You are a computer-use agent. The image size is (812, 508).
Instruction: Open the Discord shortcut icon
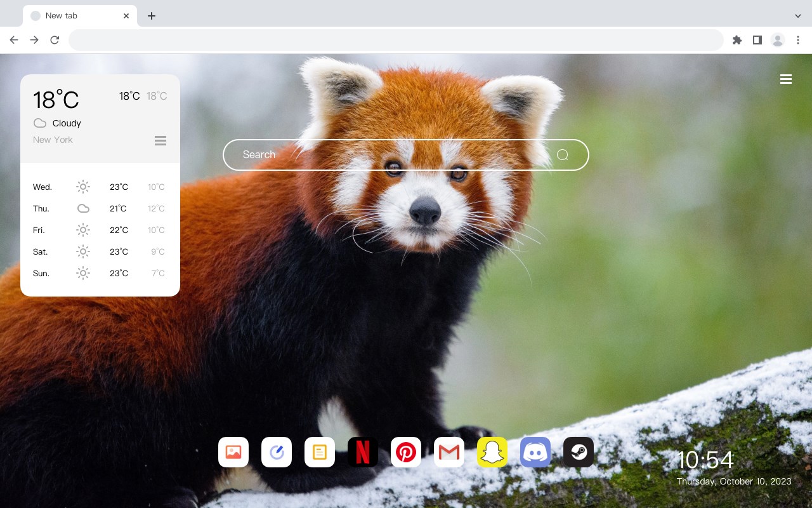point(535,452)
